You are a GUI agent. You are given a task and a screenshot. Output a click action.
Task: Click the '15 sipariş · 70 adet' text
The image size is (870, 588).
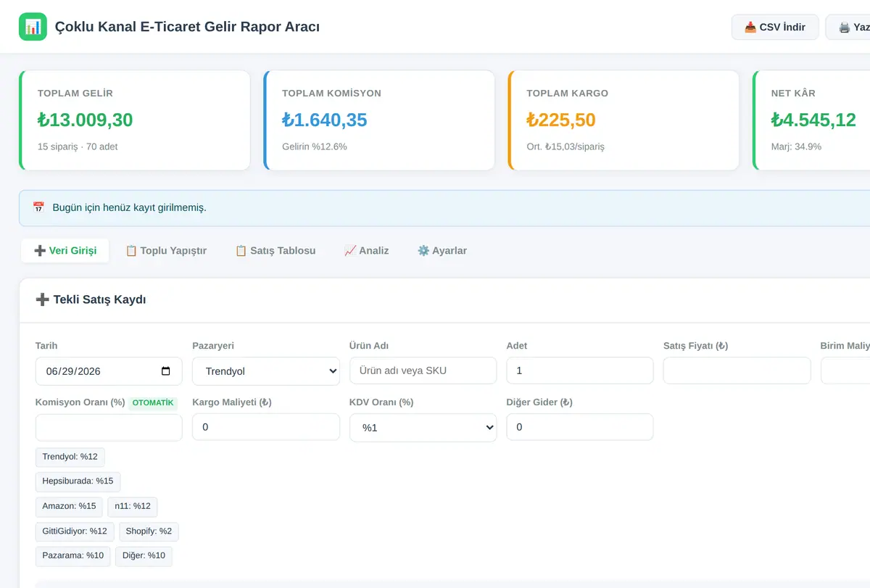[78, 146]
